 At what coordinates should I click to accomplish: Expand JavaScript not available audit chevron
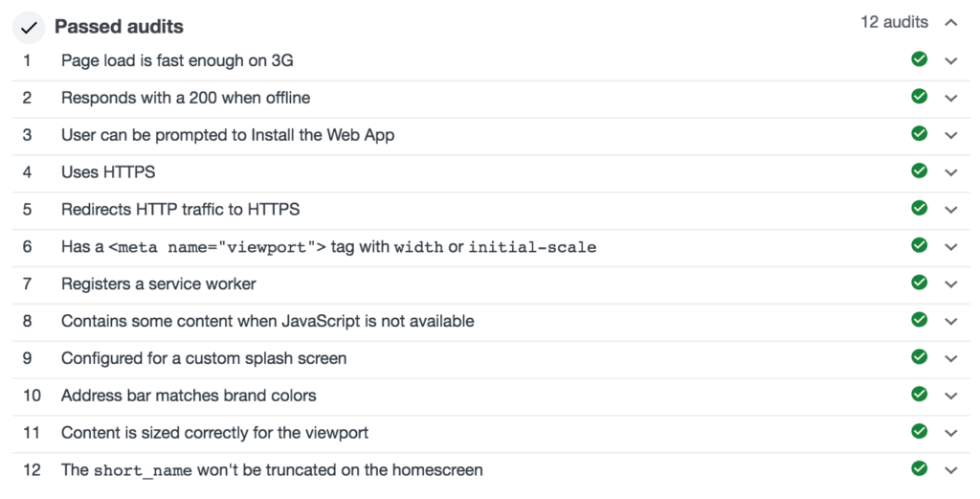[x=950, y=321]
